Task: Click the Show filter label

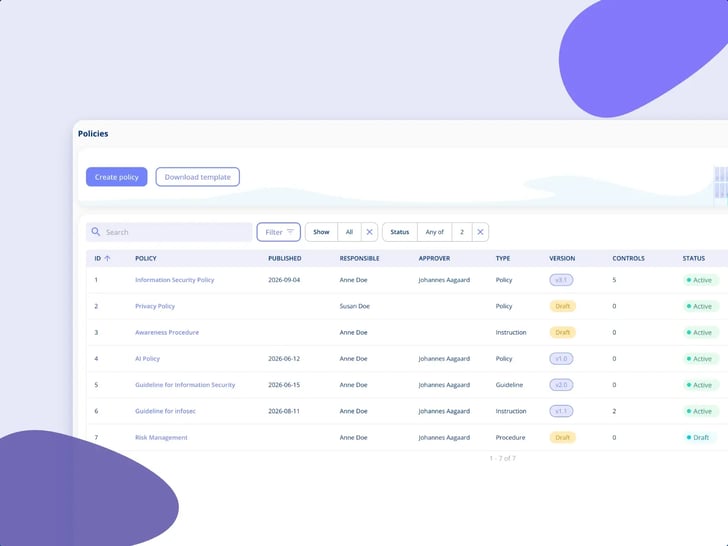Action: click(321, 232)
